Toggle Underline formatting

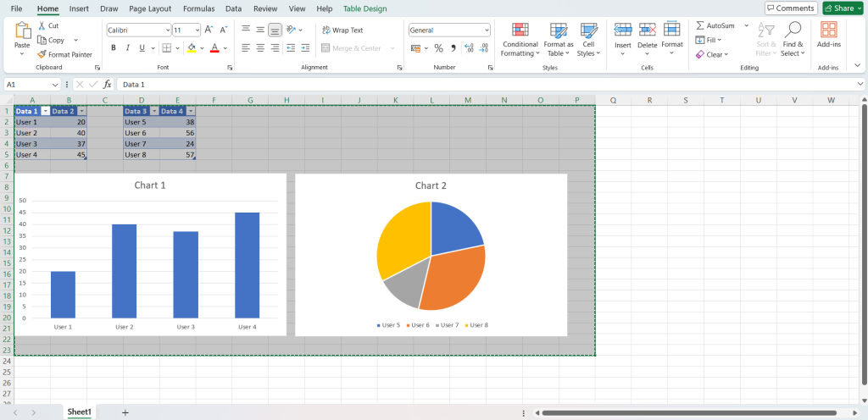click(x=142, y=48)
